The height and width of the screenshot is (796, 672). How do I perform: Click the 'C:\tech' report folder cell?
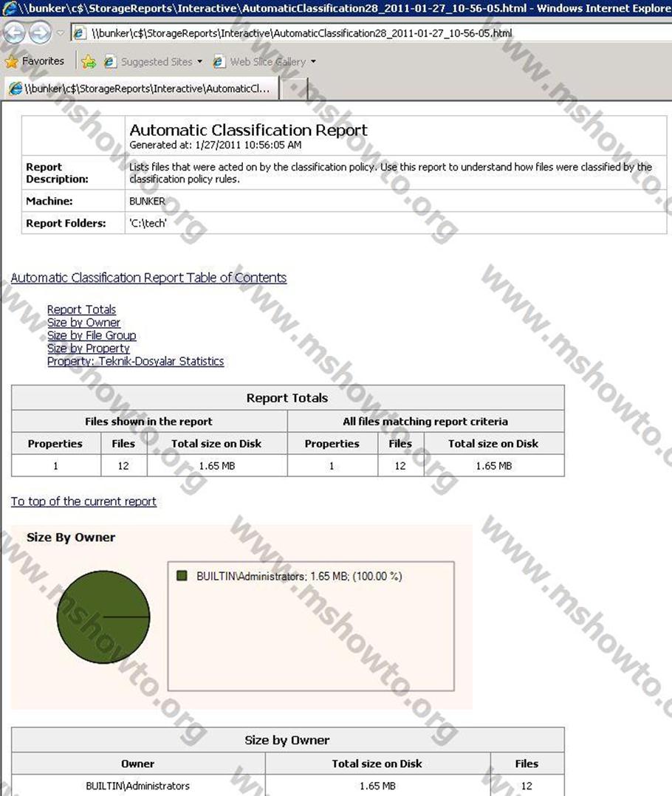[396, 223]
